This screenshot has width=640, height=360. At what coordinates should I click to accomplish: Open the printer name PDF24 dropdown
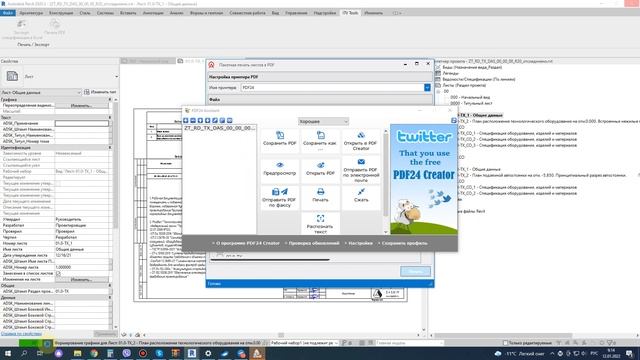click(427, 87)
